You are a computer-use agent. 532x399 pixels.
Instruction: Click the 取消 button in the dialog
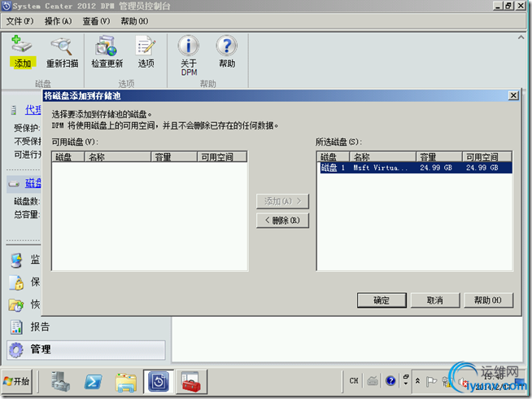click(435, 300)
